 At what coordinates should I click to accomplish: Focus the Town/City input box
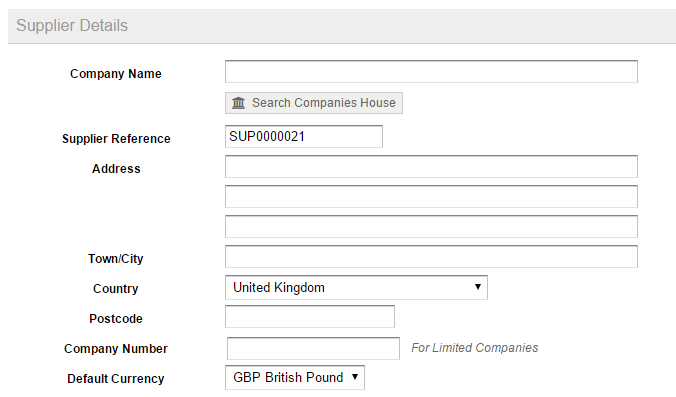pyautogui.click(x=431, y=256)
